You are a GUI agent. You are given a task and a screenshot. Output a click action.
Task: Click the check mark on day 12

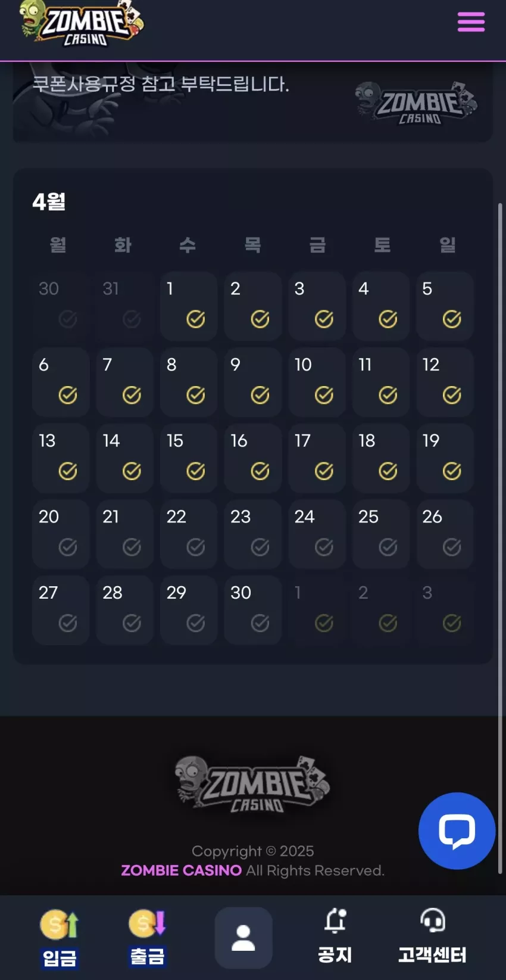452,395
